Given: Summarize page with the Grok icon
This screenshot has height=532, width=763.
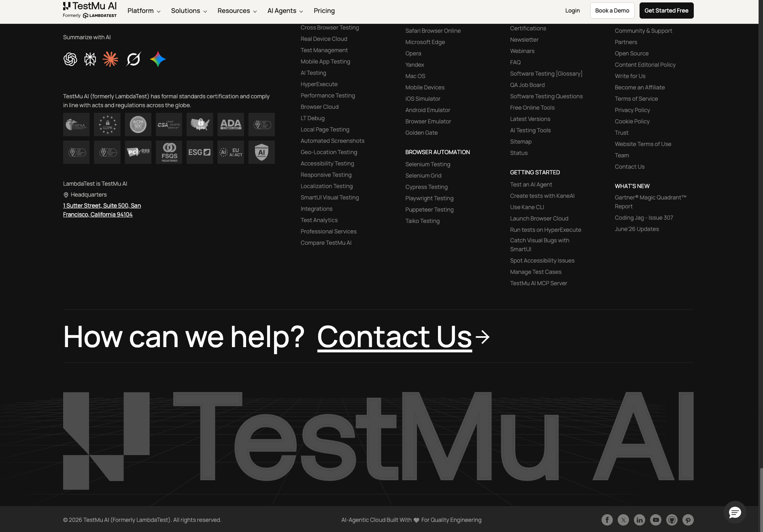Looking at the screenshot, I should [134, 59].
